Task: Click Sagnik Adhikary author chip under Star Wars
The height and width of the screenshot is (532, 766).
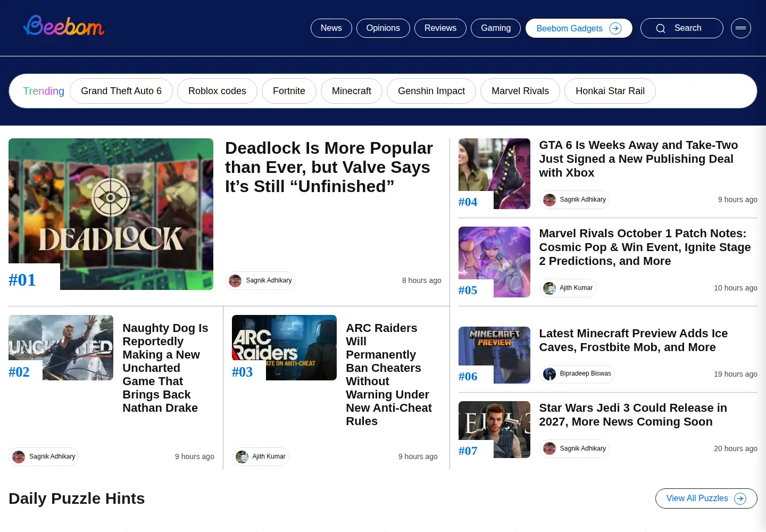Action: point(574,448)
